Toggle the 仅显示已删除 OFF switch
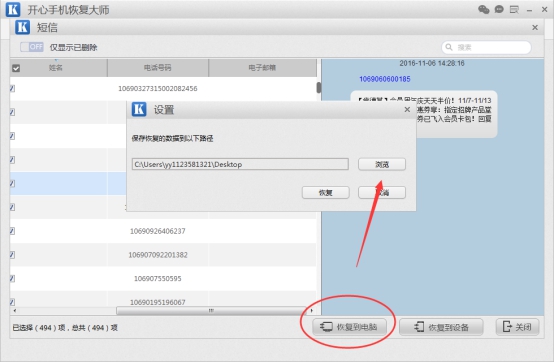This screenshot has width=554, height=362. (x=32, y=47)
